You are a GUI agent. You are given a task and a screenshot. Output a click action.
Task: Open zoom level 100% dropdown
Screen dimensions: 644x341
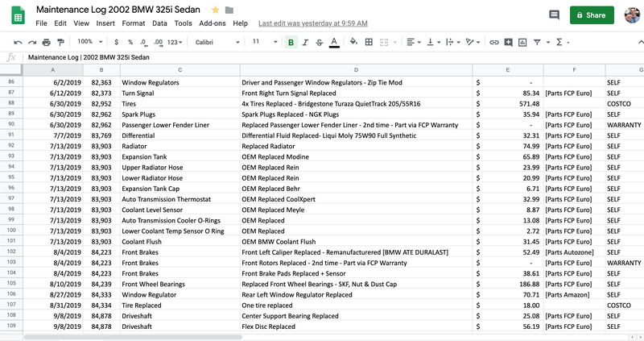click(89, 42)
